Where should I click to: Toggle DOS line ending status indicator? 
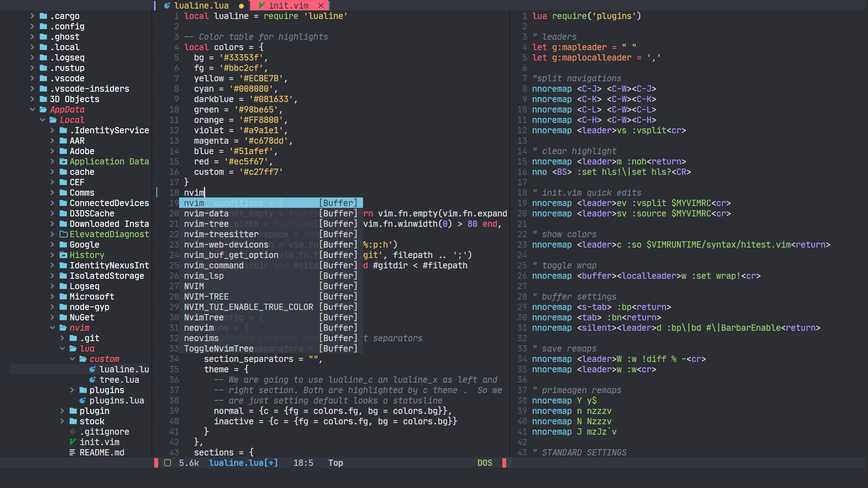point(485,462)
